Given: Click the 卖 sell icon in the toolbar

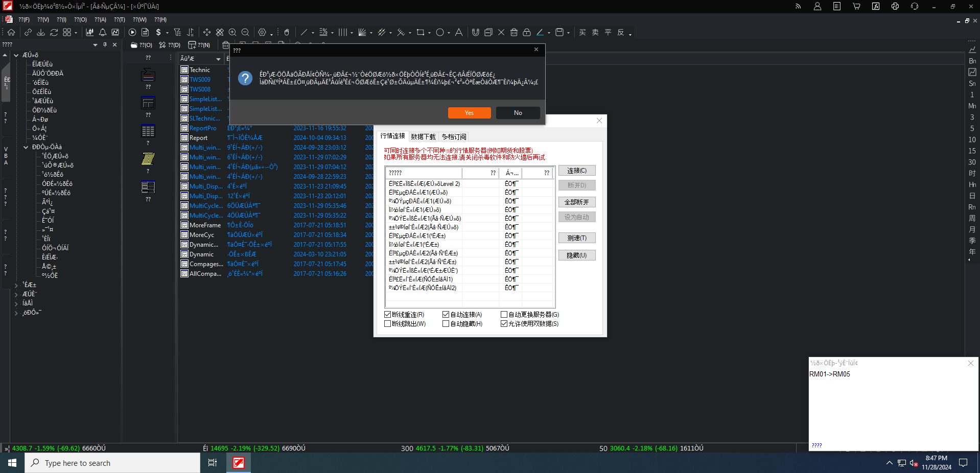Looking at the screenshot, I should [595, 32].
